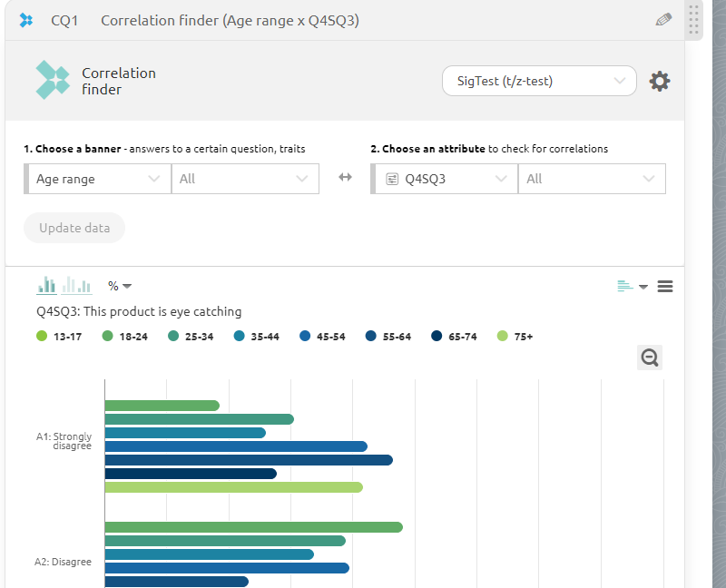
Task: Expand the banner's All filter dropdown
Action: [245, 179]
